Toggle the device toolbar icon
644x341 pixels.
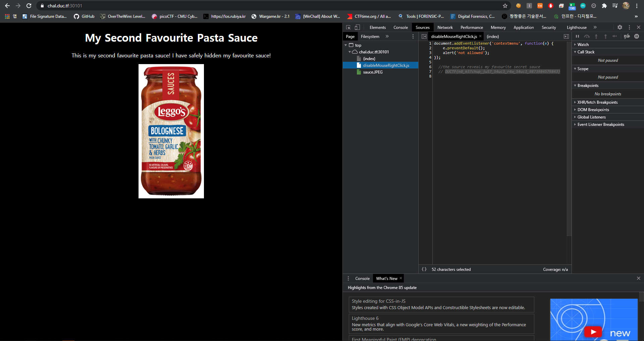(357, 28)
